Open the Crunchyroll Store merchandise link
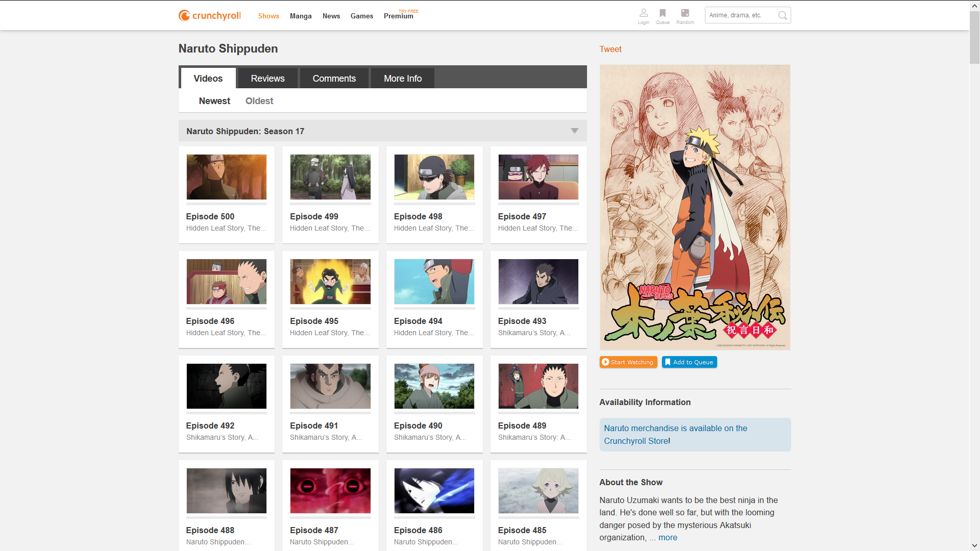Viewport: 980px width, 551px height. (675, 435)
